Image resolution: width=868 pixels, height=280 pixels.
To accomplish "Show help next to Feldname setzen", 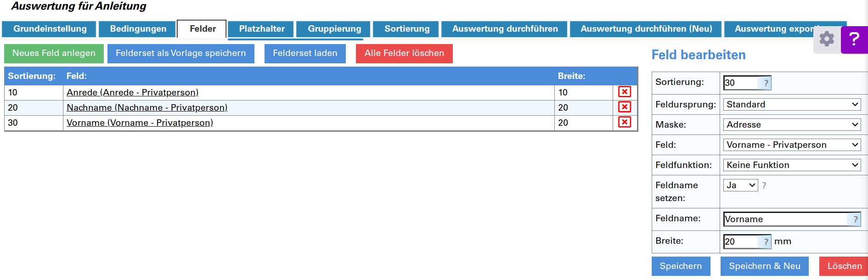I will (764, 185).
